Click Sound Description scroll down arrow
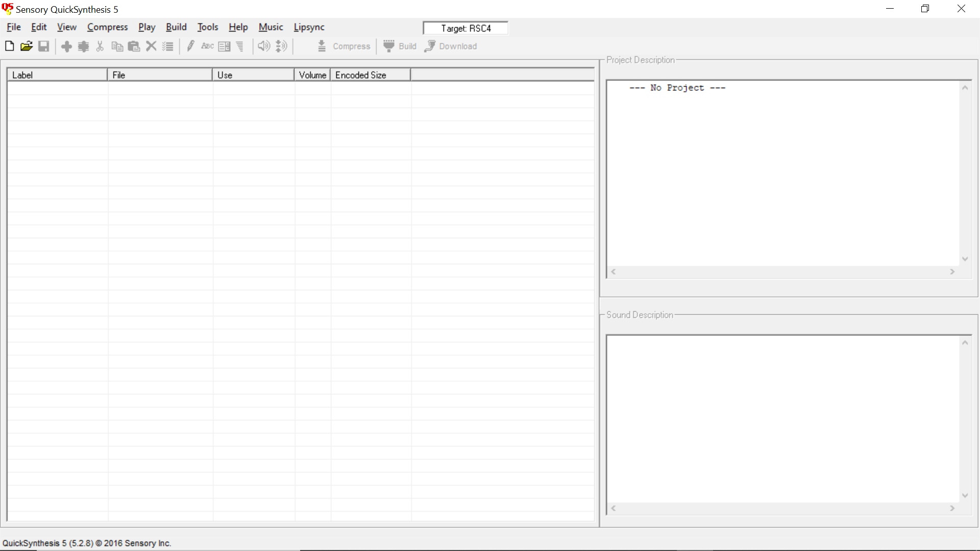This screenshot has height=551, width=980. tap(965, 495)
